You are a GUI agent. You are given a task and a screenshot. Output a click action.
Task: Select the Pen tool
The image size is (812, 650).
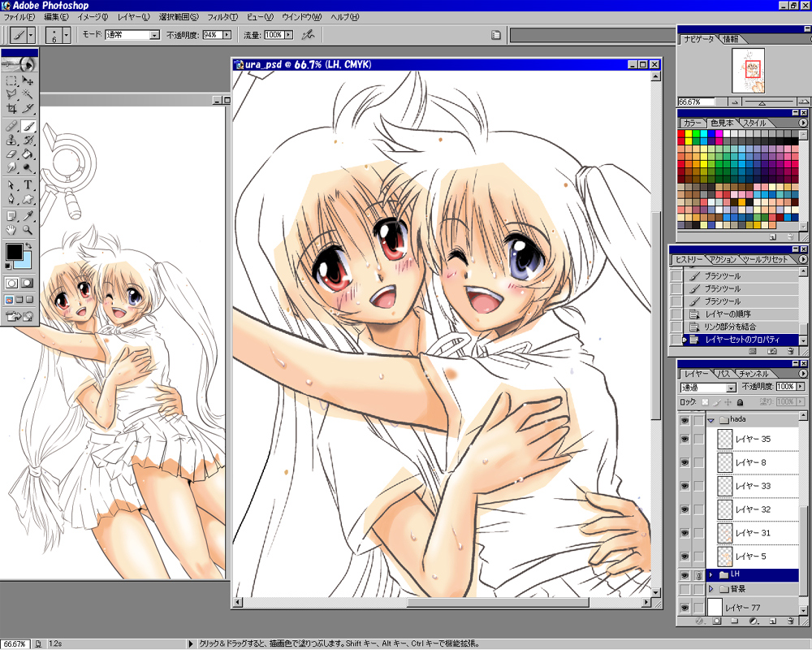coord(11,199)
